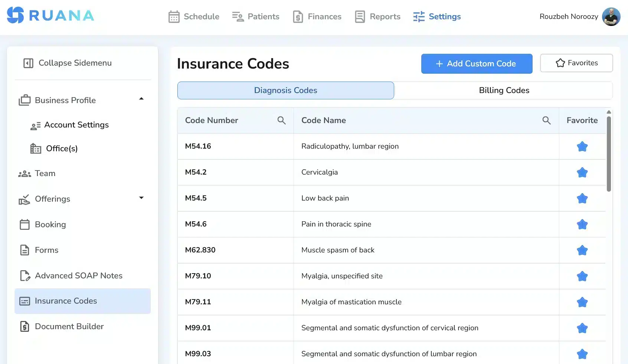628x364 pixels.
Task: Switch to the Billing Codes tab
Action: pyautogui.click(x=504, y=90)
